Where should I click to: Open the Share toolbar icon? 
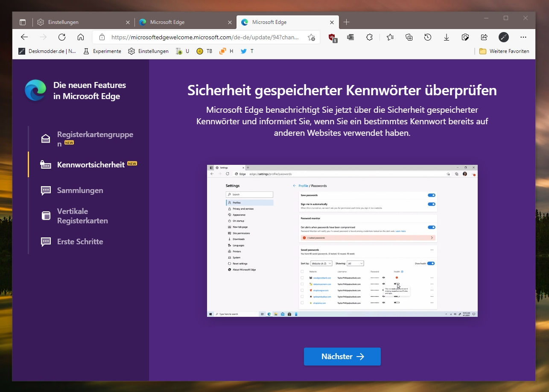484,37
